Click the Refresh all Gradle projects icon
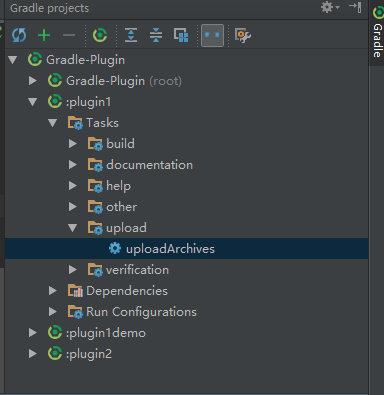 tap(19, 35)
